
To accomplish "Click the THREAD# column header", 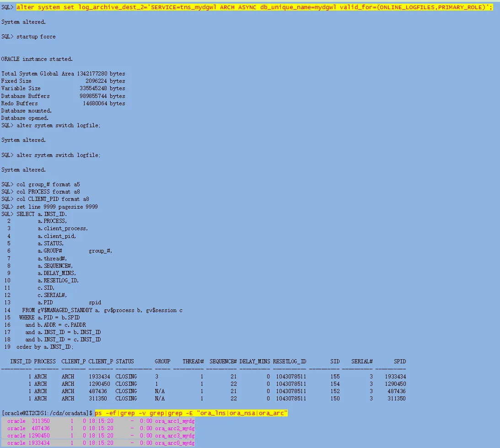I will click(193, 362).
